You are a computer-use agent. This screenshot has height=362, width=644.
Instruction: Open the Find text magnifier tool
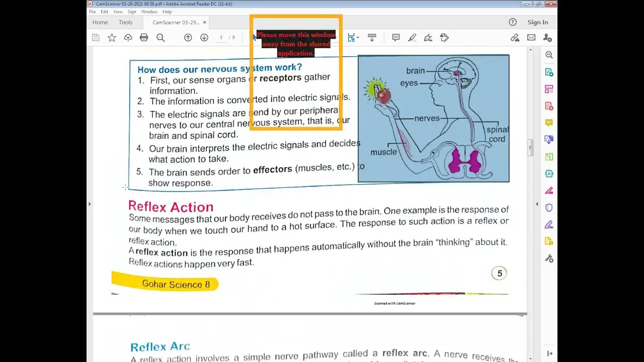pos(160,38)
